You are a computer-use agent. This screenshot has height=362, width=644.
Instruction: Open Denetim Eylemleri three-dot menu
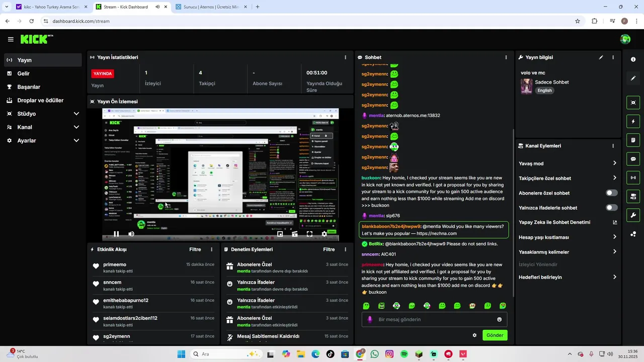(x=345, y=249)
